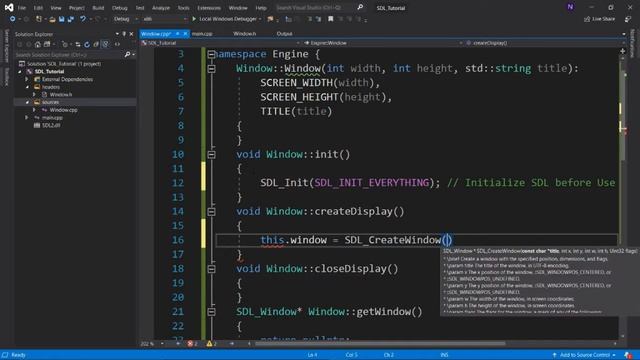Click the split editor icon above scrollbar
Screen dimensions: 640x360
point(622,51)
